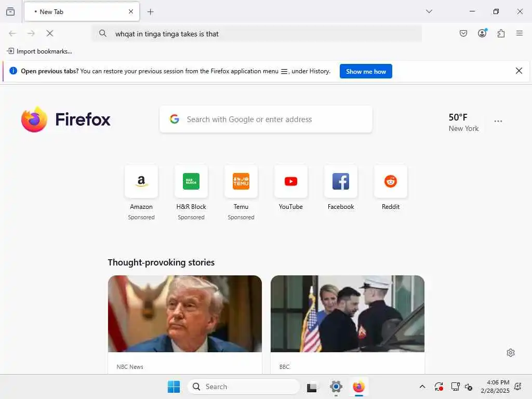Screen dimensions: 532x399
Task: Close the New Tab tab
Action: pos(130,11)
